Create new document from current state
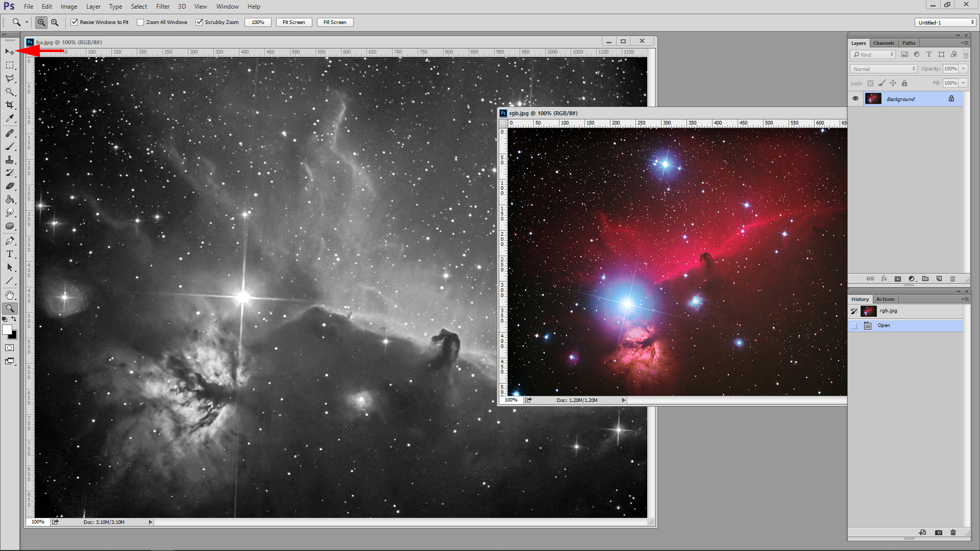Image resolution: width=980 pixels, height=551 pixels. click(x=922, y=533)
